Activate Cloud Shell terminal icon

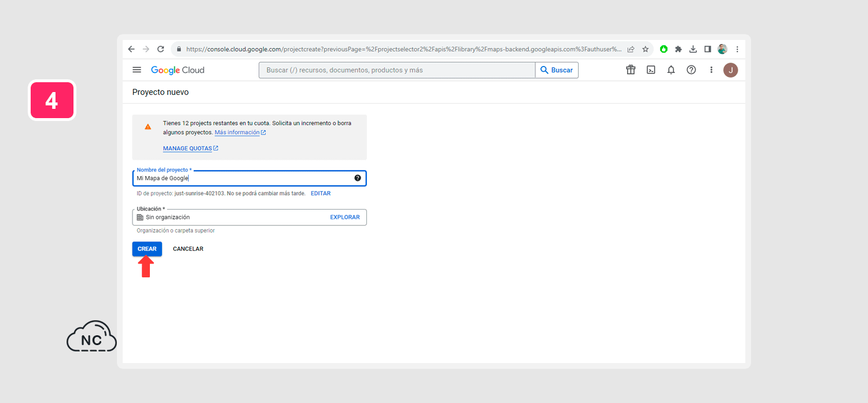coord(650,70)
